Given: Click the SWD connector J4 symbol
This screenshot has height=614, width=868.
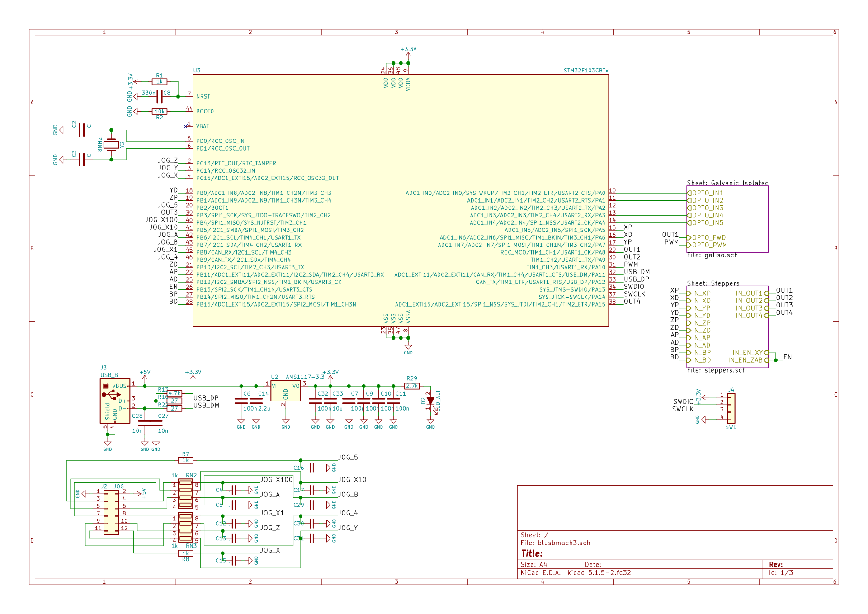Looking at the screenshot, I should click(731, 408).
